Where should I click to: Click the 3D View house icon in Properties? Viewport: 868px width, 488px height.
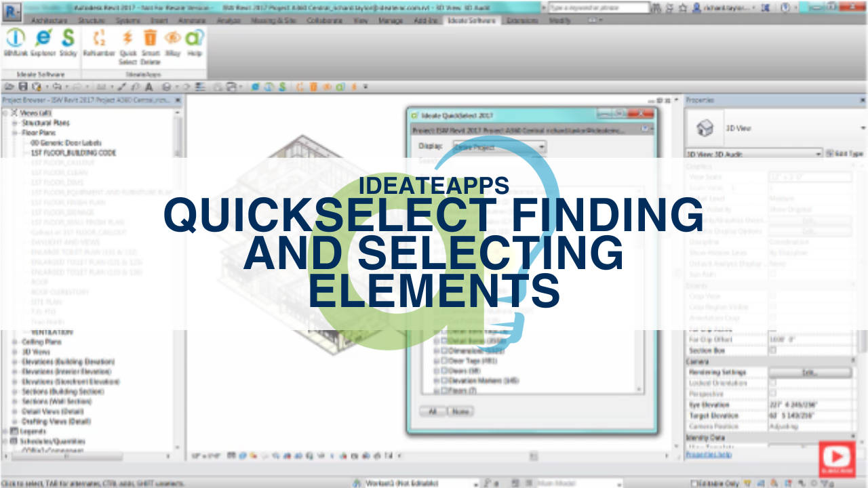click(706, 127)
